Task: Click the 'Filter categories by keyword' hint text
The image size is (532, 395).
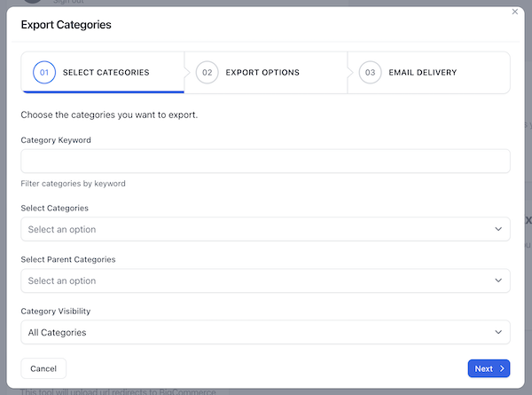Action: [x=73, y=184]
